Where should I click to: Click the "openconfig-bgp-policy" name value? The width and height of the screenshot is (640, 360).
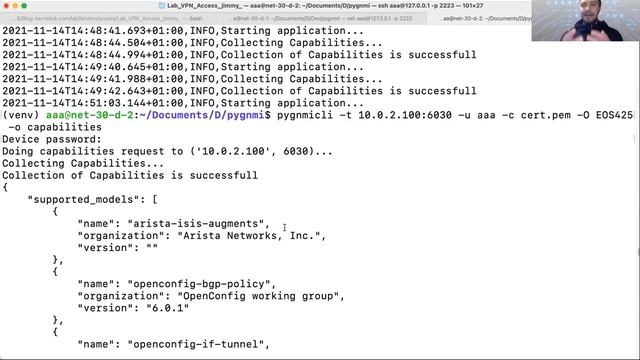click(x=199, y=284)
